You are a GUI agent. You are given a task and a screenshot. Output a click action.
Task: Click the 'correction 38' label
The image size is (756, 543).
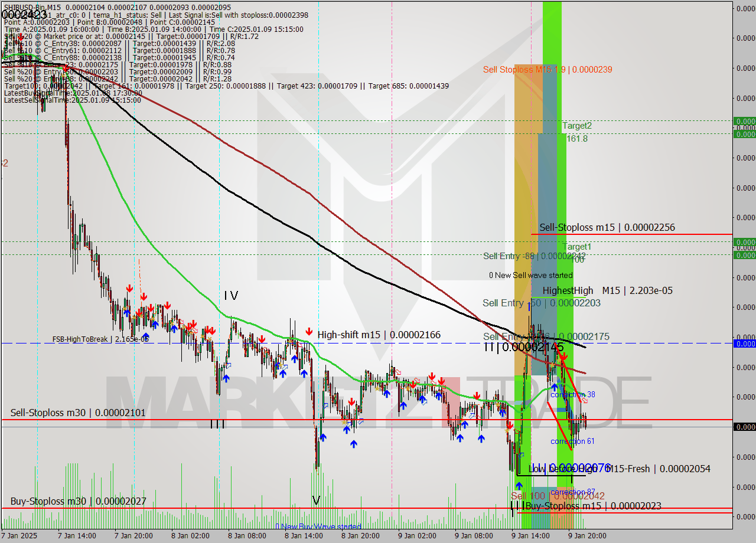click(572, 394)
